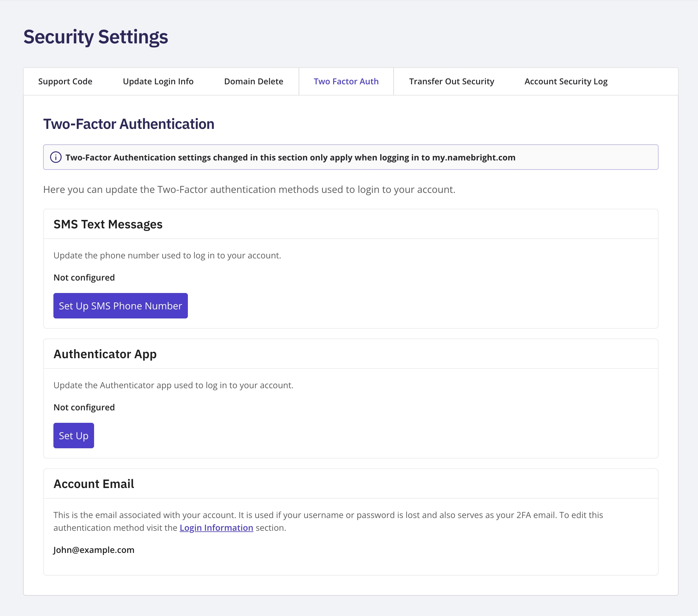Click the Authenticator App card title
This screenshot has width=698, height=616.
tap(105, 354)
